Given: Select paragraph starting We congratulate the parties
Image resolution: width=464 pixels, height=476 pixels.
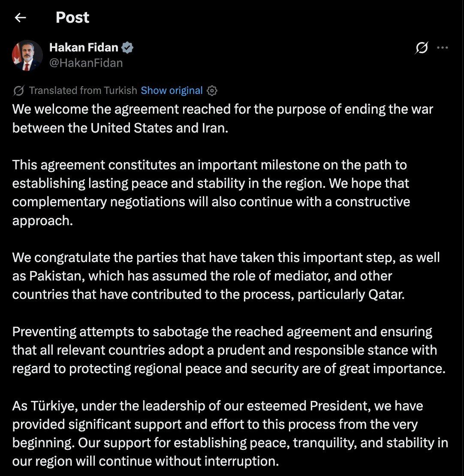Looking at the screenshot, I should coord(226,276).
